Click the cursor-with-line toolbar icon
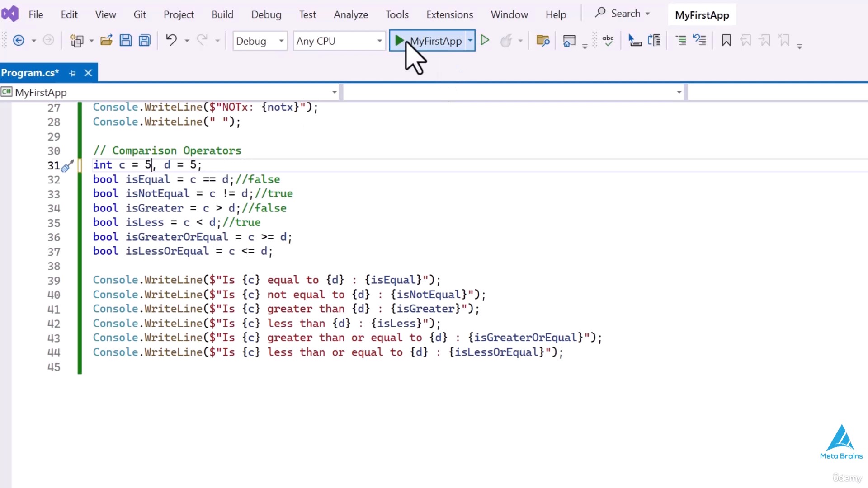 pyautogui.click(x=635, y=41)
